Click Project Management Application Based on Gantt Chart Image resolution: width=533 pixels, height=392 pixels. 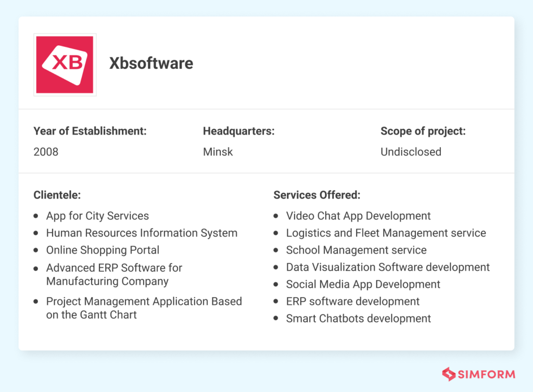144,308
